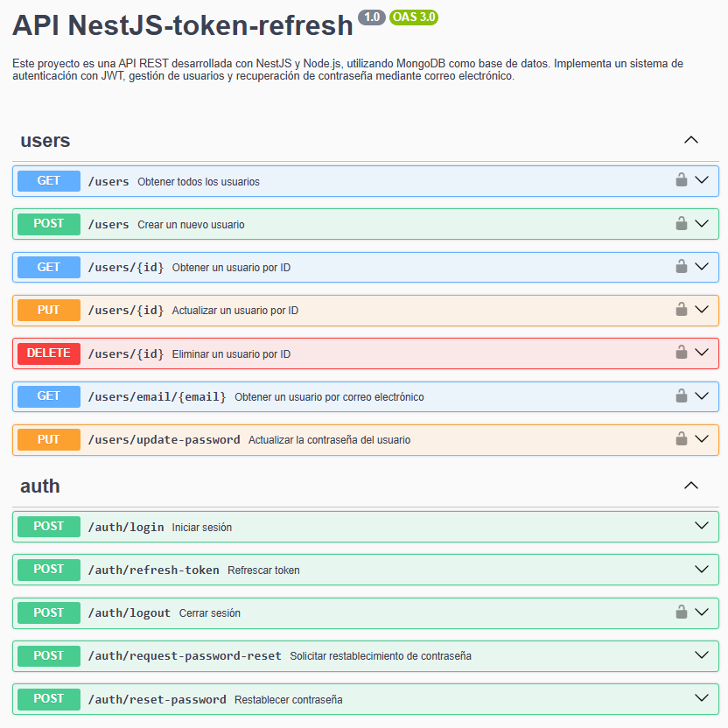The height and width of the screenshot is (728, 728).
Task: Click 'Obtener un usuario por correo electrónico'
Action: 329,397
